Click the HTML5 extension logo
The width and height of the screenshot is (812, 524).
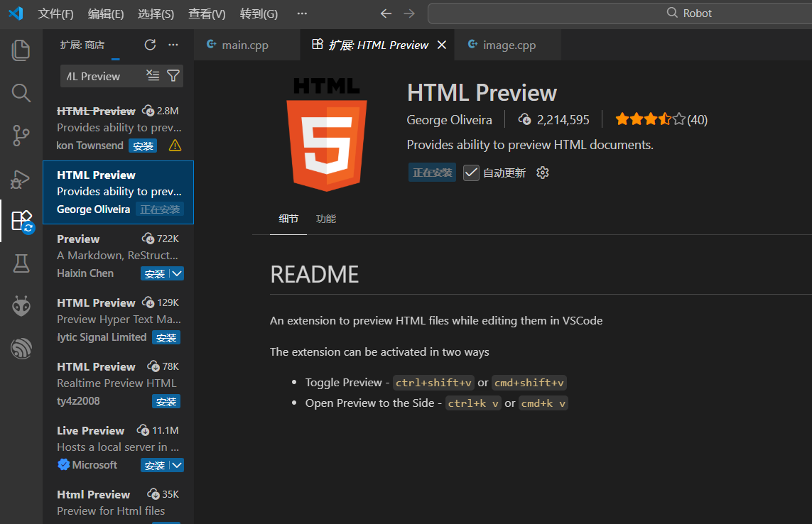point(327,134)
